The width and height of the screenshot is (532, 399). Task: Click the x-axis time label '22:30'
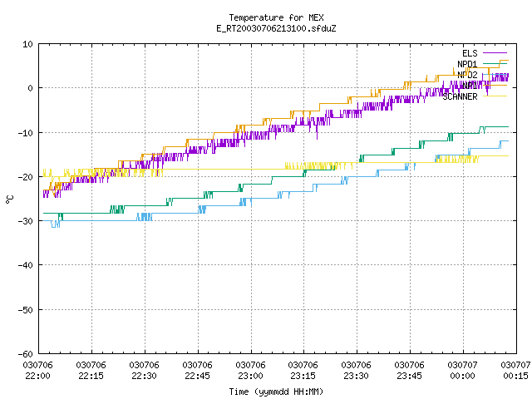[144, 376]
